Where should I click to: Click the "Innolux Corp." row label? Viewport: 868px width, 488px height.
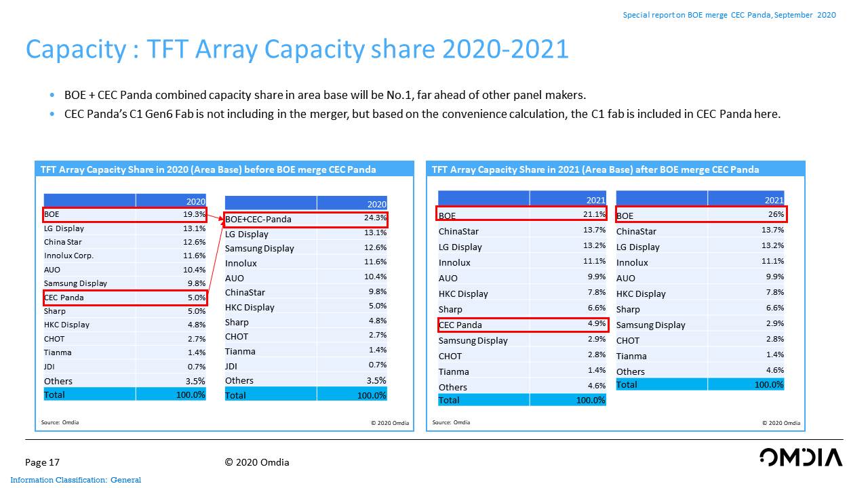pyautogui.click(x=68, y=256)
